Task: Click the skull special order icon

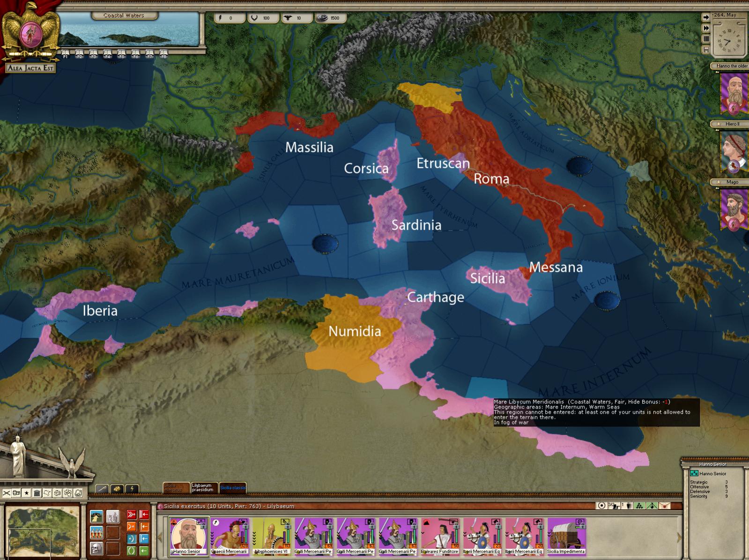Action: click(x=96, y=548)
